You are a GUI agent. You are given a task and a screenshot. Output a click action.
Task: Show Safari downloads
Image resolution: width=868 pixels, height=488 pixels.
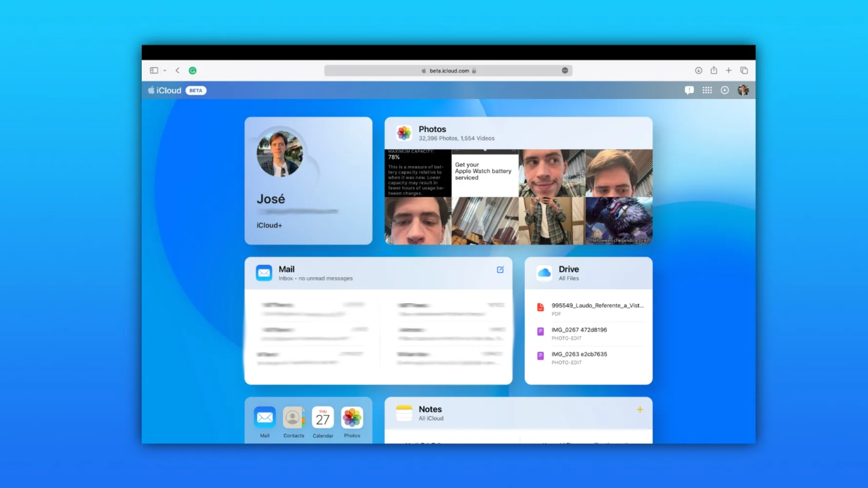[x=698, y=70]
